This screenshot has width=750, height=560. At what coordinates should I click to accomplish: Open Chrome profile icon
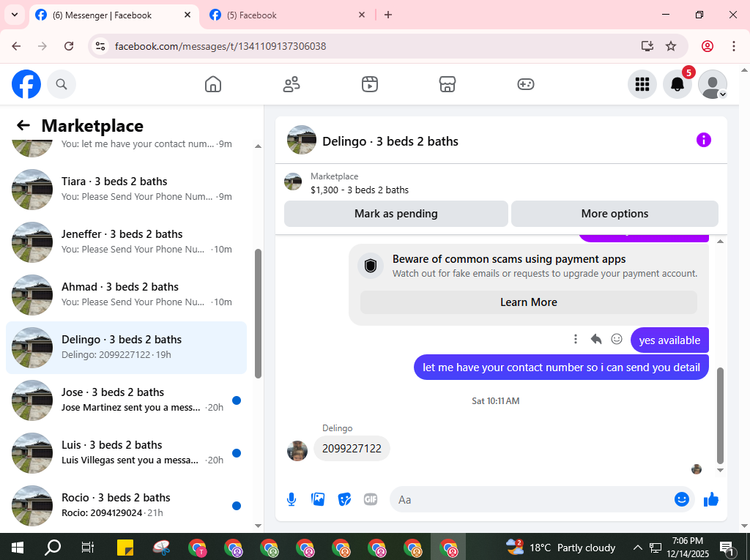tap(708, 46)
